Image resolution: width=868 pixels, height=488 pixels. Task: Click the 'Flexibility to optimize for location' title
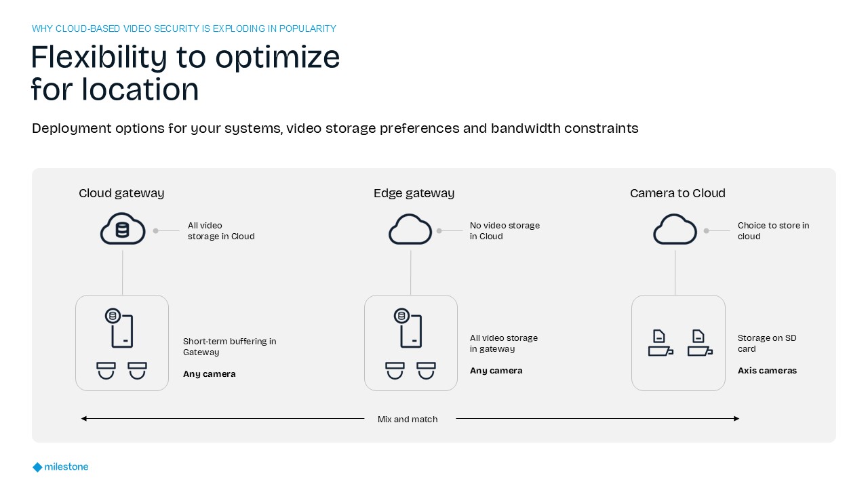tap(185, 73)
